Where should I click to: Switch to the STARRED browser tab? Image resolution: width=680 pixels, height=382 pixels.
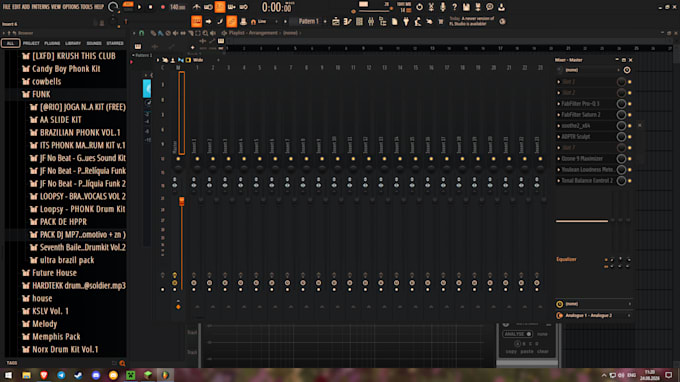(115, 43)
